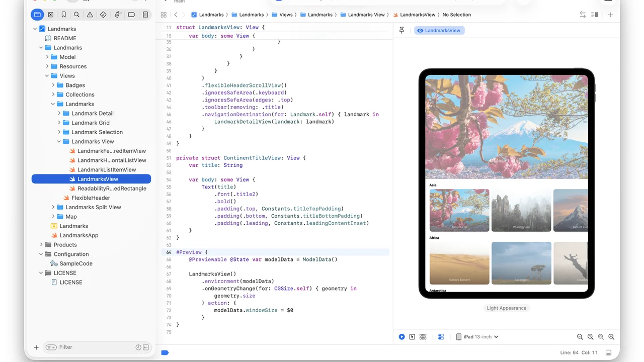Show preview variants grid

pyautogui.click(x=423, y=337)
